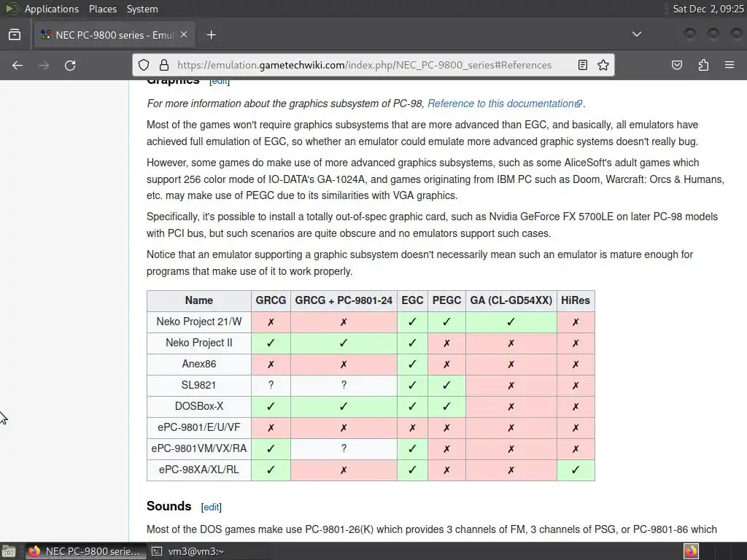Reload the current page
Image resolution: width=747 pixels, height=560 pixels.
(70, 65)
